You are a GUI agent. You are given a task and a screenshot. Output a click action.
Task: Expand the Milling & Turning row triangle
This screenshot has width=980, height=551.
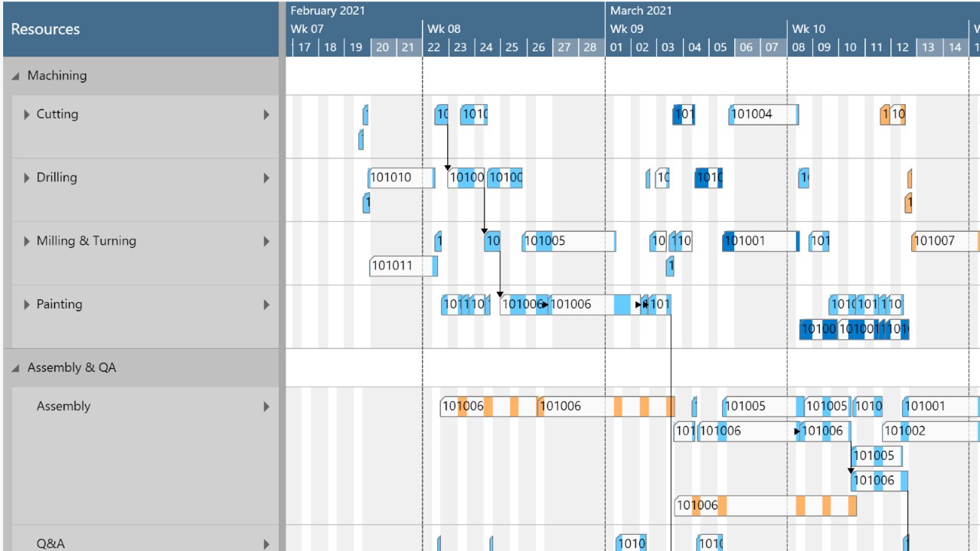coord(28,242)
